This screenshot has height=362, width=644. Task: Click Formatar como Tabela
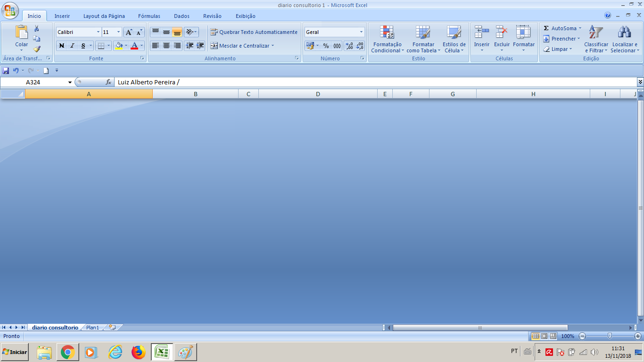(x=423, y=39)
